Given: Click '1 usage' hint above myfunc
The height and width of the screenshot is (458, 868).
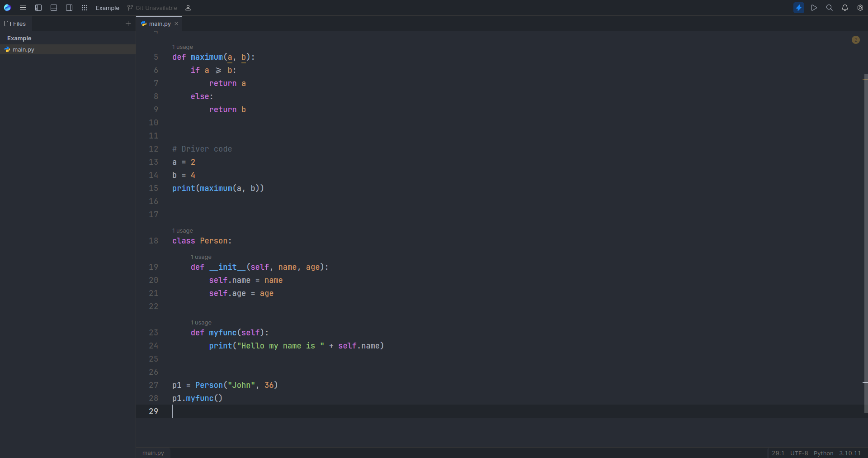Looking at the screenshot, I should (x=201, y=322).
